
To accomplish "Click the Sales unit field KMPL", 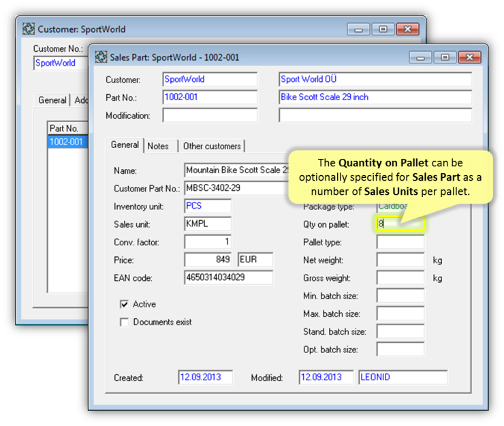I will click(x=208, y=224).
